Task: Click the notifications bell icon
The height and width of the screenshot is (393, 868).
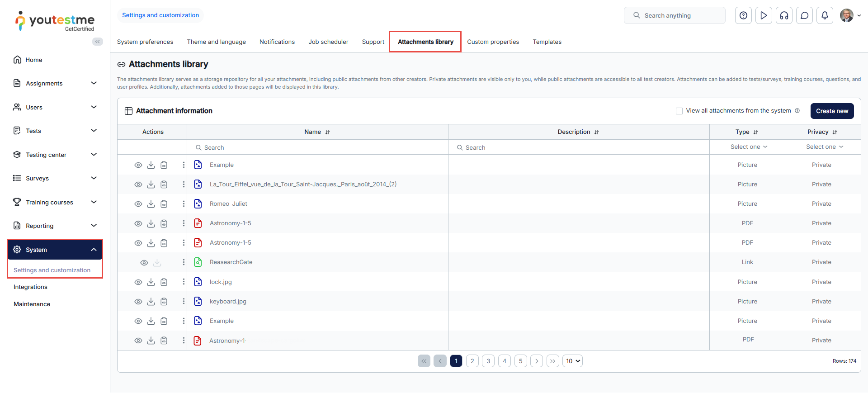Action: (825, 15)
